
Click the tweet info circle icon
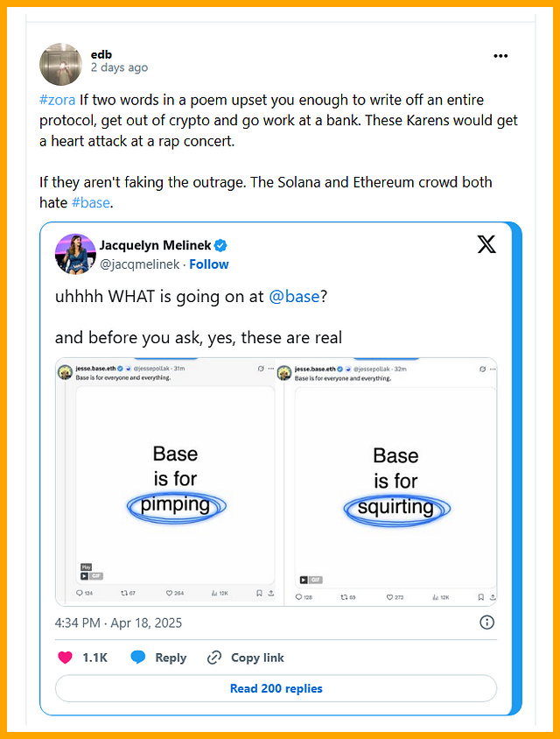[487, 623]
